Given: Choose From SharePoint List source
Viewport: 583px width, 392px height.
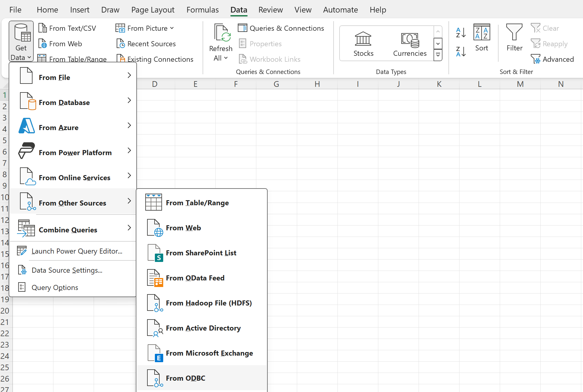Looking at the screenshot, I should click(x=201, y=253).
